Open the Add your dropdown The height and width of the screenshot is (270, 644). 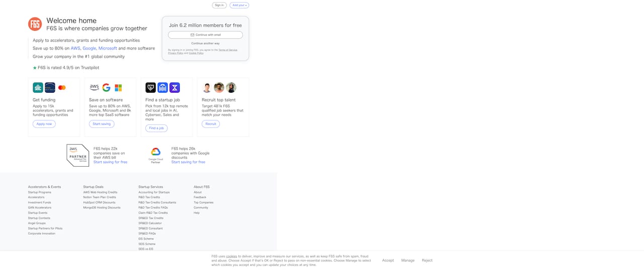239,5
